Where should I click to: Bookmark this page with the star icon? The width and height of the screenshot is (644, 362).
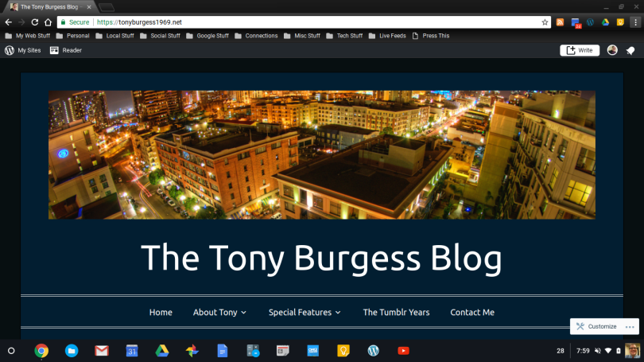pyautogui.click(x=545, y=22)
